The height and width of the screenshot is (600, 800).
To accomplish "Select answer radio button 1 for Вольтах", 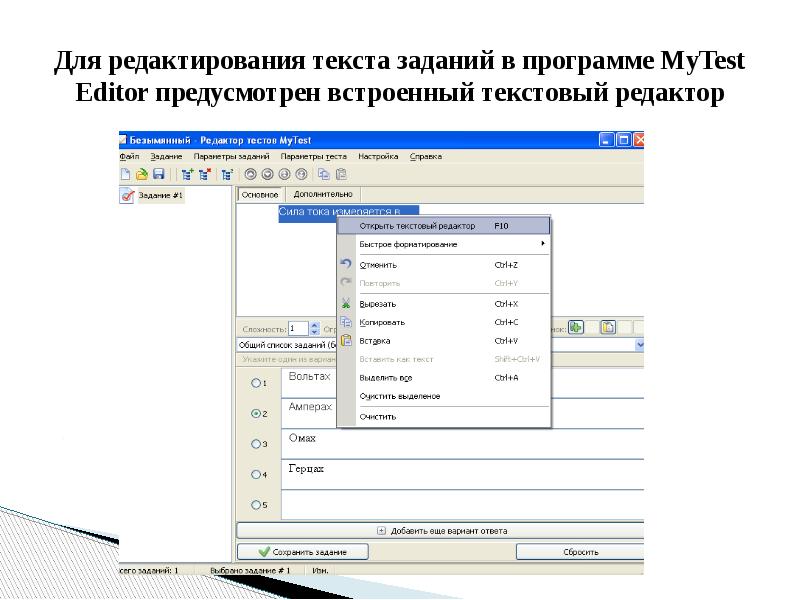I will 257,382.
